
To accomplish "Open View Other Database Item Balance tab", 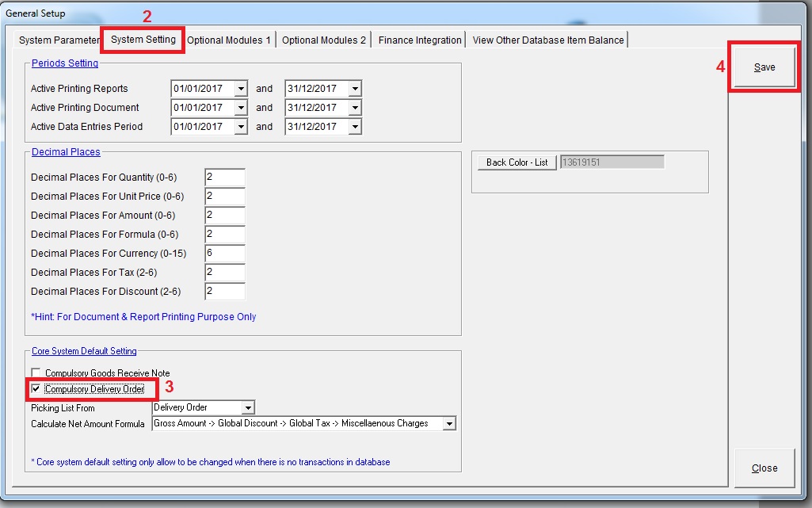I will tap(548, 40).
